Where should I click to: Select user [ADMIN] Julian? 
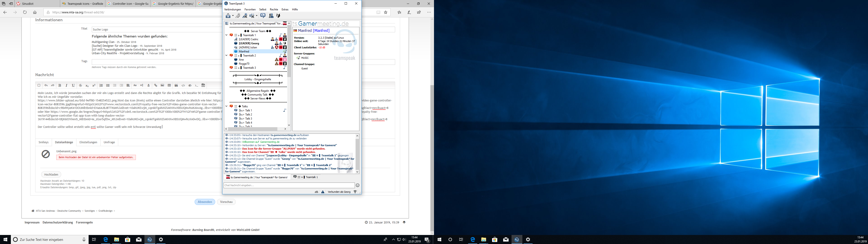coord(248,47)
